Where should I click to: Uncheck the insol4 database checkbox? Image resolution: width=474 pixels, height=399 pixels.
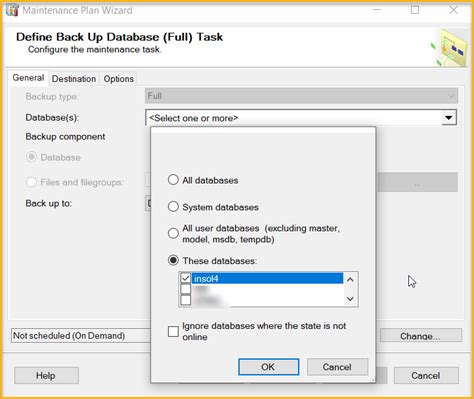coord(186,278)
